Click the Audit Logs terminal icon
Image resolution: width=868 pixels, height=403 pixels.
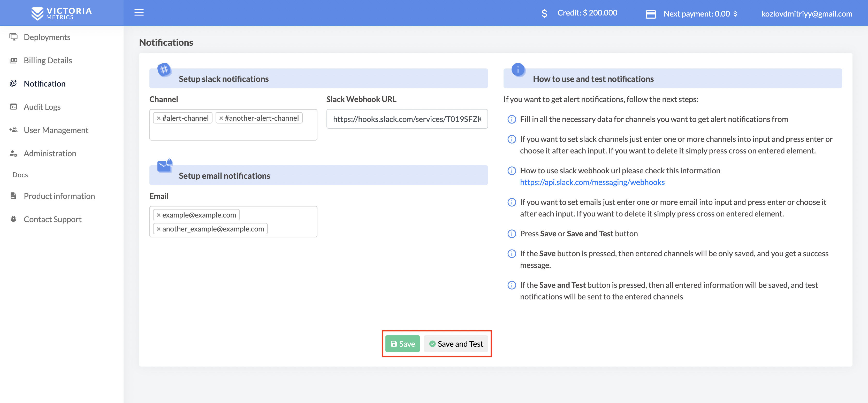pyautogui.click(x=13, y=107)
